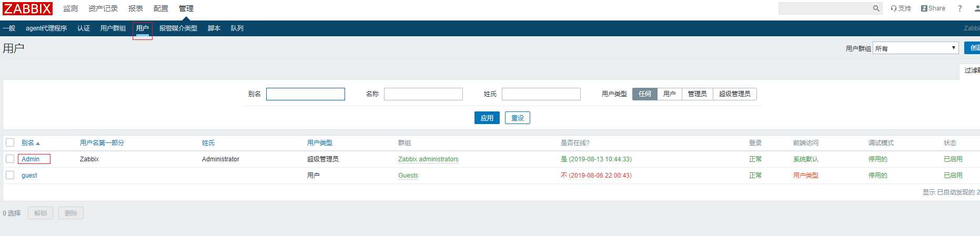The image size is (980, 236).
Task: Click the 解锁 unblock button
Action: pos(41,213)
